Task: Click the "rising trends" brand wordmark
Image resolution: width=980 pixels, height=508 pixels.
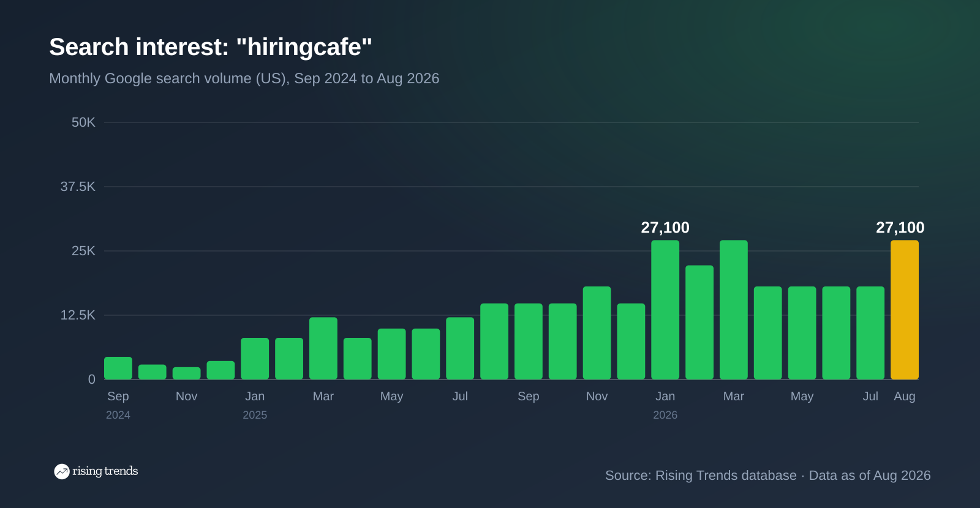Action: (x=105, y=471)
